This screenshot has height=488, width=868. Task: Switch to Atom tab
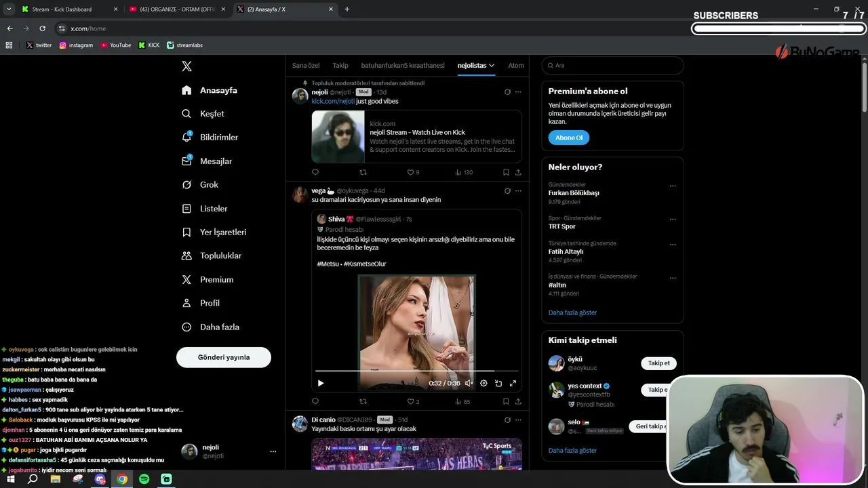click(x=516, y=66)
